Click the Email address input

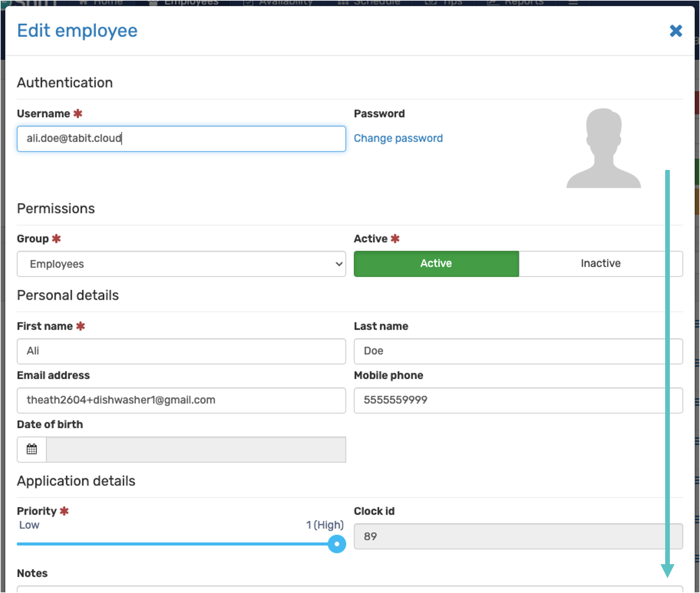point(181,400)
